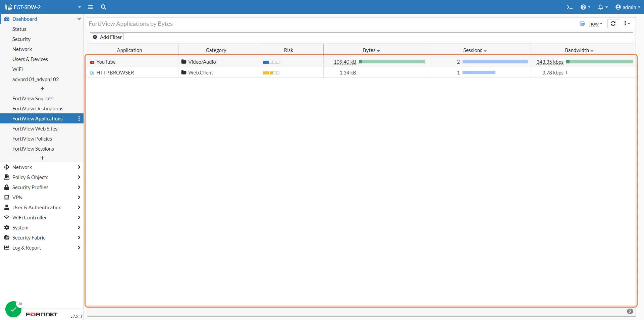Sort by Bytes column header

click(371, 50)
